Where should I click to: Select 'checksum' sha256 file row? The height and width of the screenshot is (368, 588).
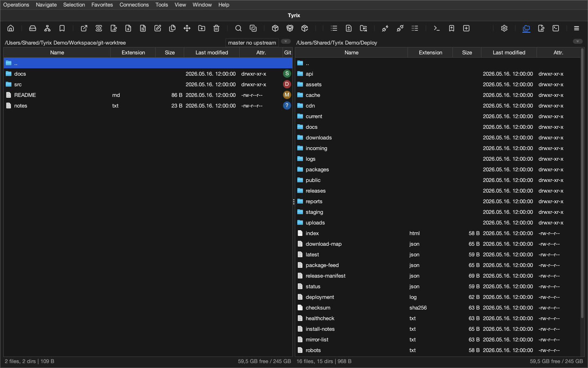tap(437, 307)
